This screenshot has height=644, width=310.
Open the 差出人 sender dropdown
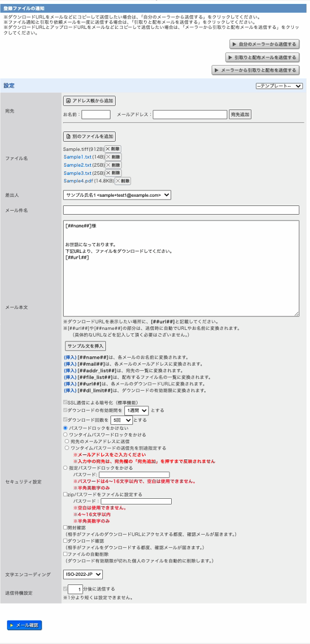pyautogui.click(x=117, y=195)
